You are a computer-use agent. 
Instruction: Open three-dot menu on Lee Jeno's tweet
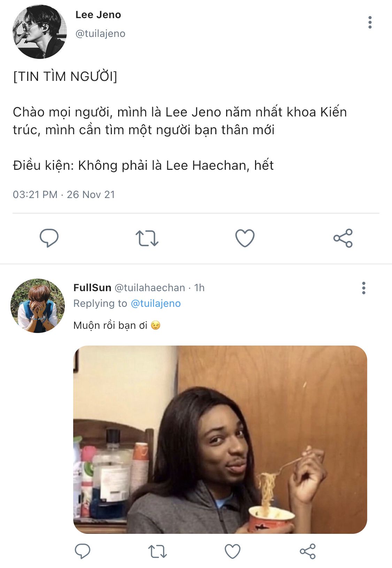pyautogui.click(x=370, y=22)
